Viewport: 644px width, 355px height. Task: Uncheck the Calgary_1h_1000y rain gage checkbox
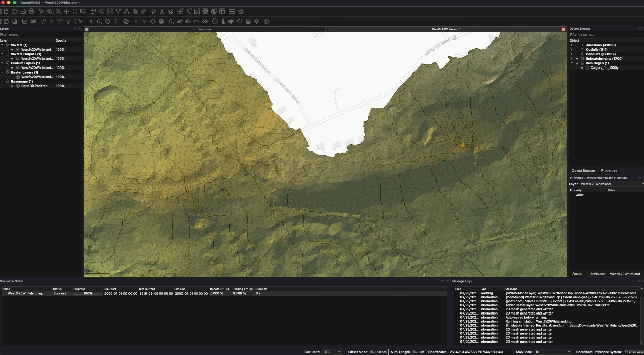582,67
